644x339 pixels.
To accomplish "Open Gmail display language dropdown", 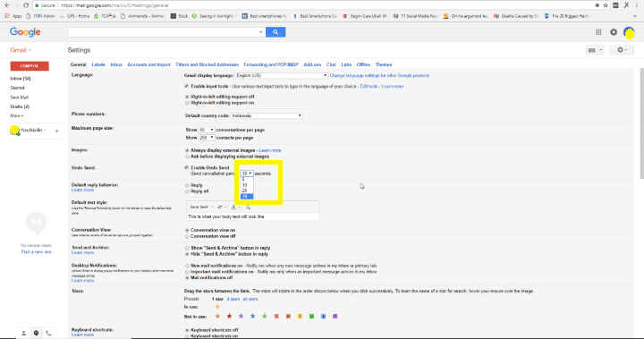I will tap(282, 76).
